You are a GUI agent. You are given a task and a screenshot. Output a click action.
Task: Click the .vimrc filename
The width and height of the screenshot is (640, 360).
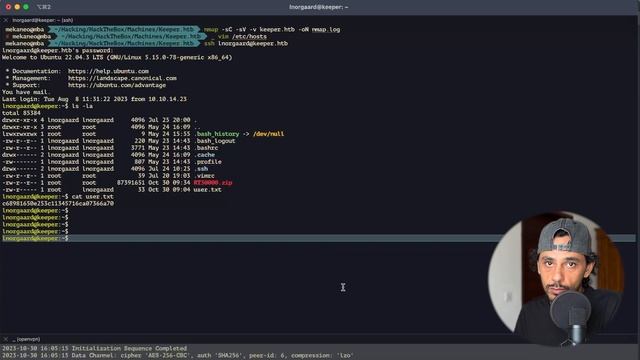[x=204, y=176]
